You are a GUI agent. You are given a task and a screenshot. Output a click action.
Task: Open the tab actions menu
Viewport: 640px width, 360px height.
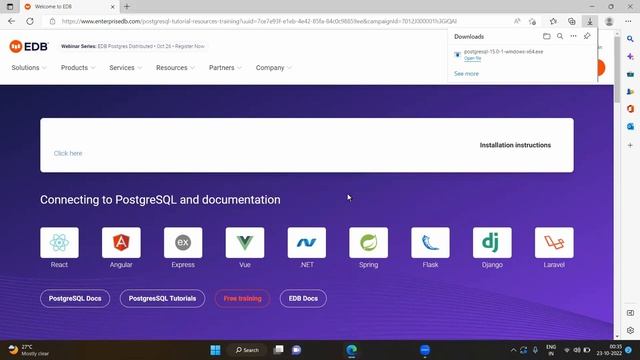(x=10, y=7)
